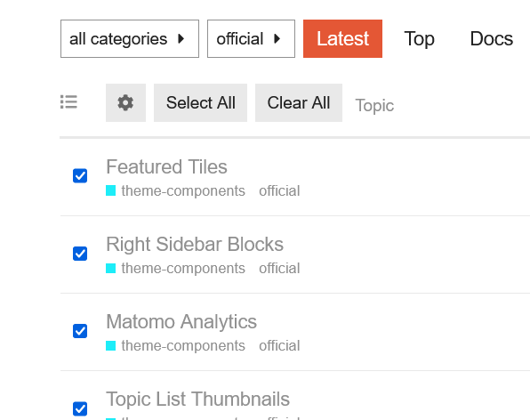Click the Clear All button
The width and height of the screenshot is (530, 420).
[299, 103]
